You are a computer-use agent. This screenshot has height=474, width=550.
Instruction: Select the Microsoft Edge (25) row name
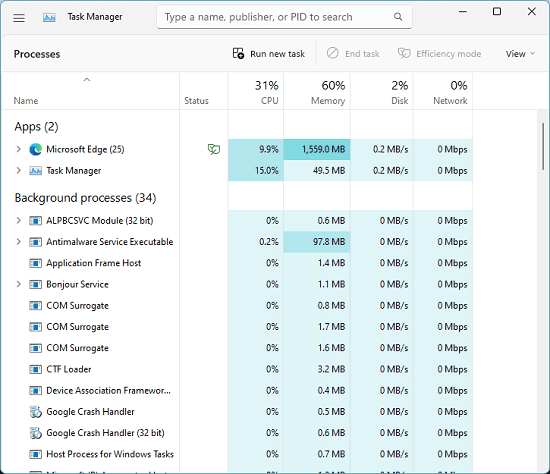(85, 149)
